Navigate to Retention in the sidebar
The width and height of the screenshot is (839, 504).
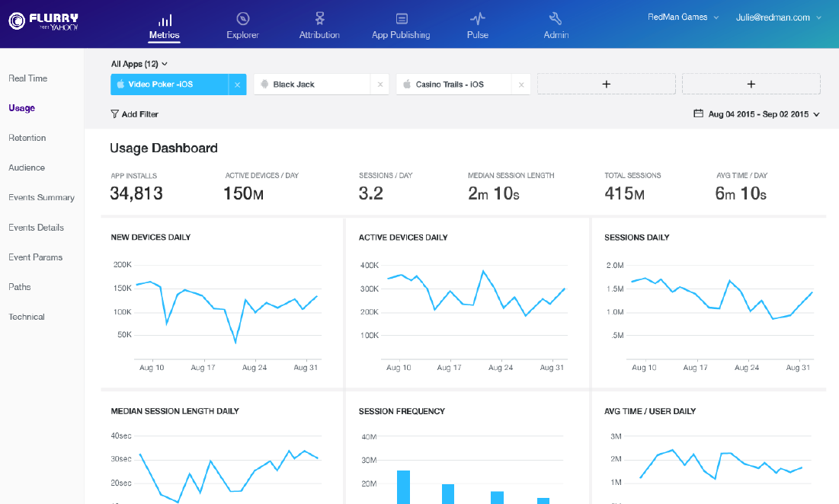pyautogui.click(x=27, y=138)
